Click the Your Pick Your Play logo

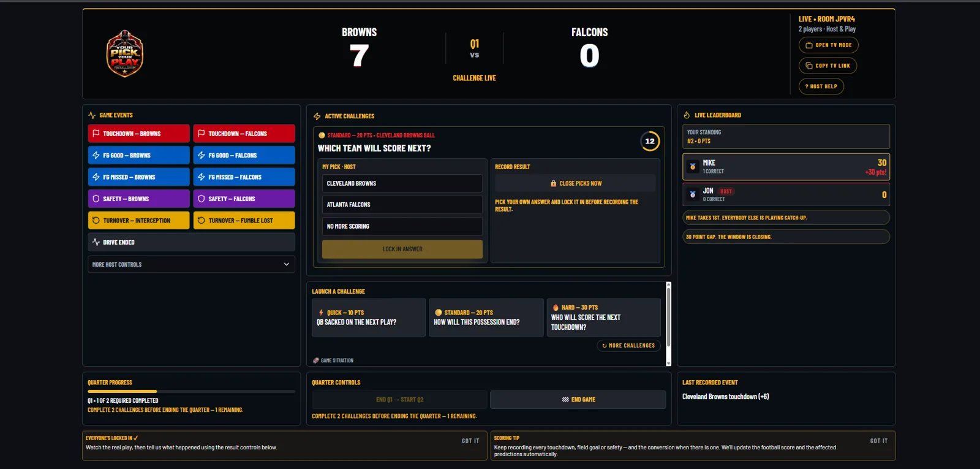pos(125,53)
